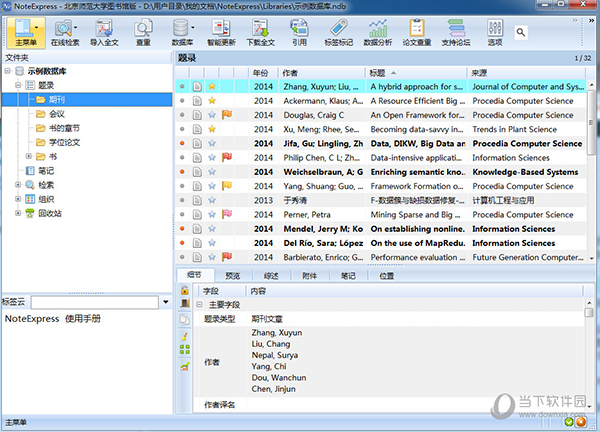
Task: Switch to the 位置 tab
Action: 386,276
